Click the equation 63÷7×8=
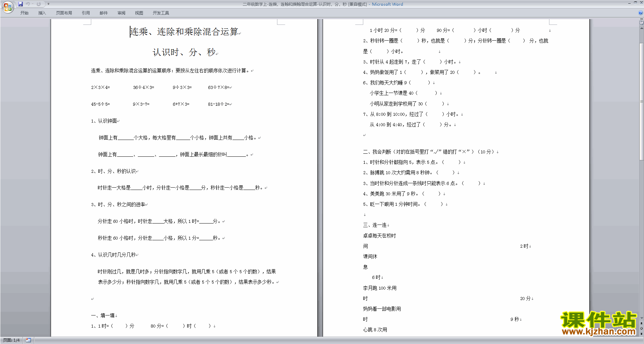 click(219, 87)
